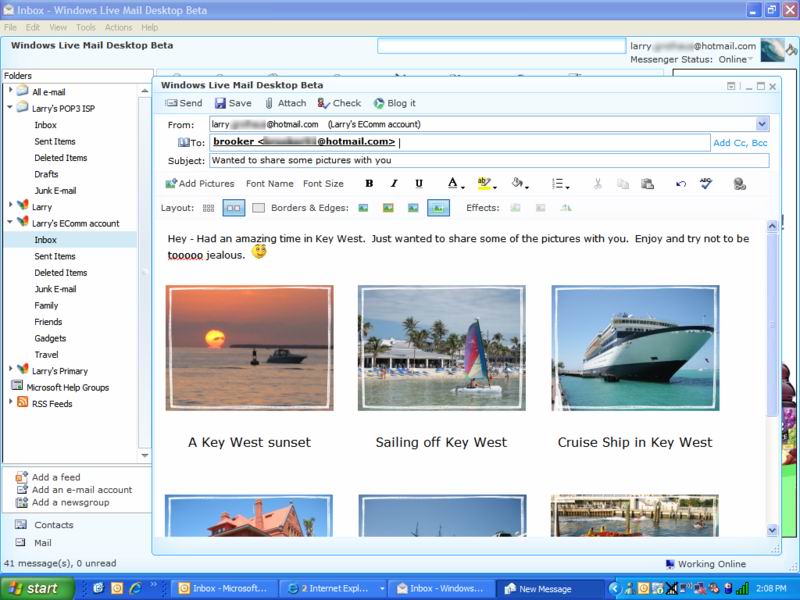
Task: Open the From account dropdown
Action: (x=762, y=124)
